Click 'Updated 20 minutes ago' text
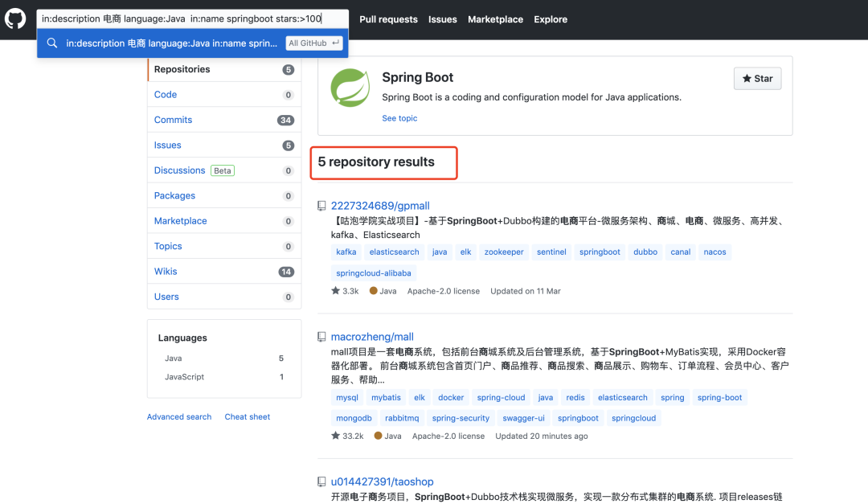 pyautogui.click(x=542, y=436)
